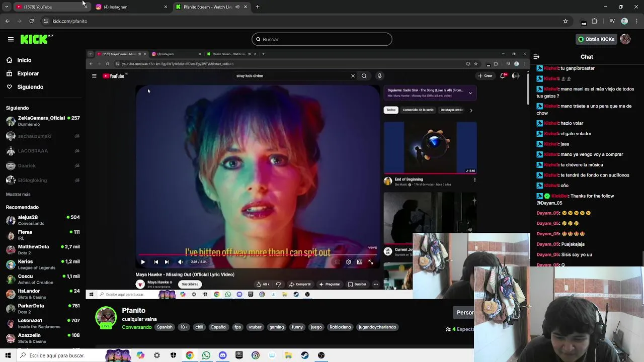Open Epic Games Launcher from taskbar
This screenshot has width=644, height=362.
pyautogui.click(x=239, y=355)
